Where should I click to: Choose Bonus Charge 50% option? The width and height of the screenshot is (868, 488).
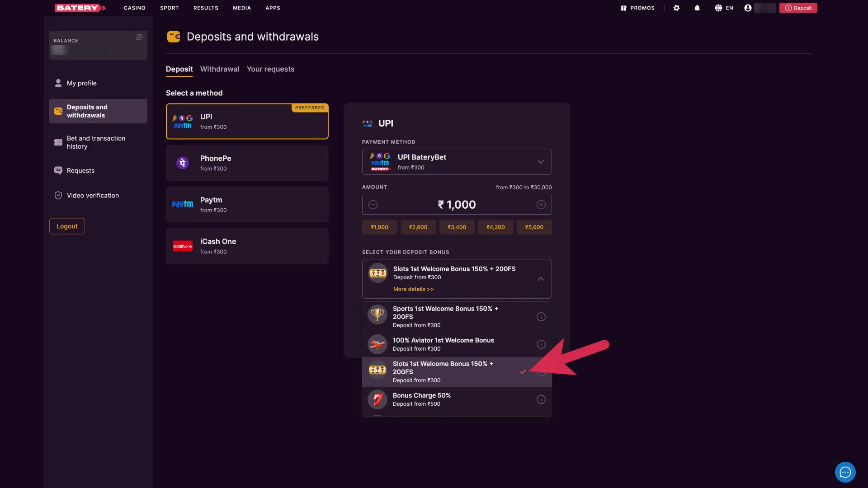pyautogui.click(x=457, y=399)
